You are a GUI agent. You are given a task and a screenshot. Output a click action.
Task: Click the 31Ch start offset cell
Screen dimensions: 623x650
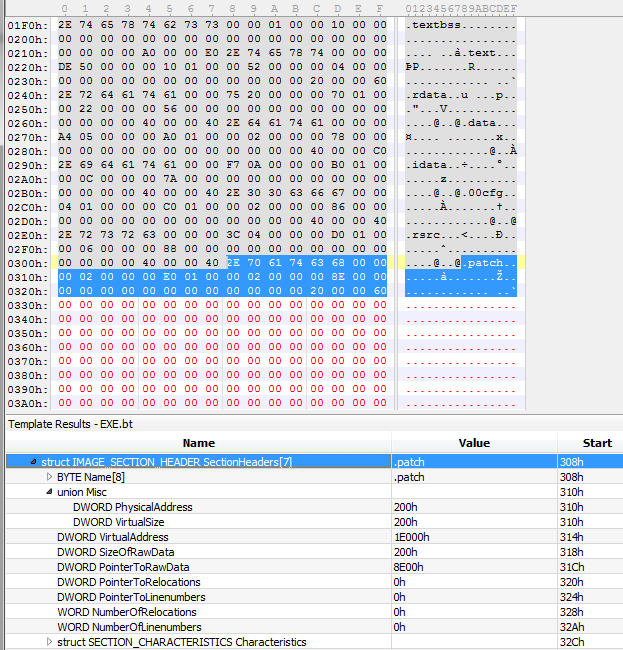(590, 567)
